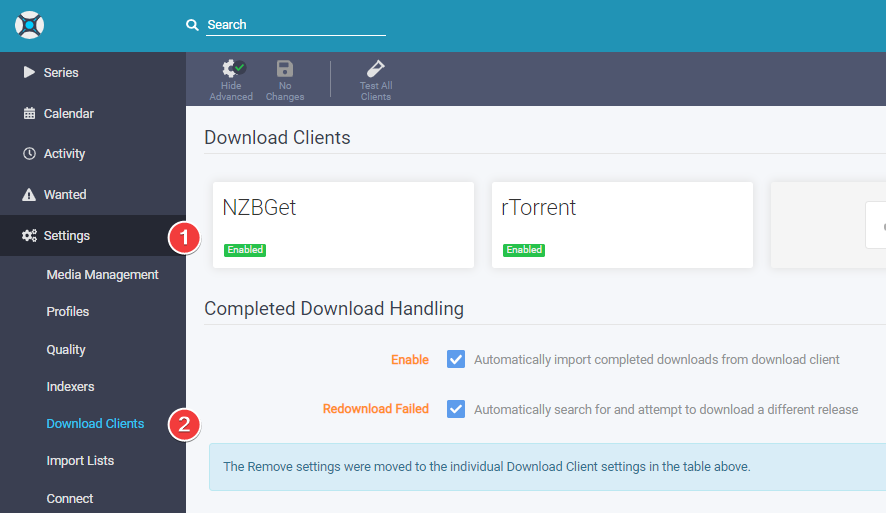This screenshot has height=513, width=886.
Task: Click the Hide Advanced gear icon
Action: coord(232,69)
